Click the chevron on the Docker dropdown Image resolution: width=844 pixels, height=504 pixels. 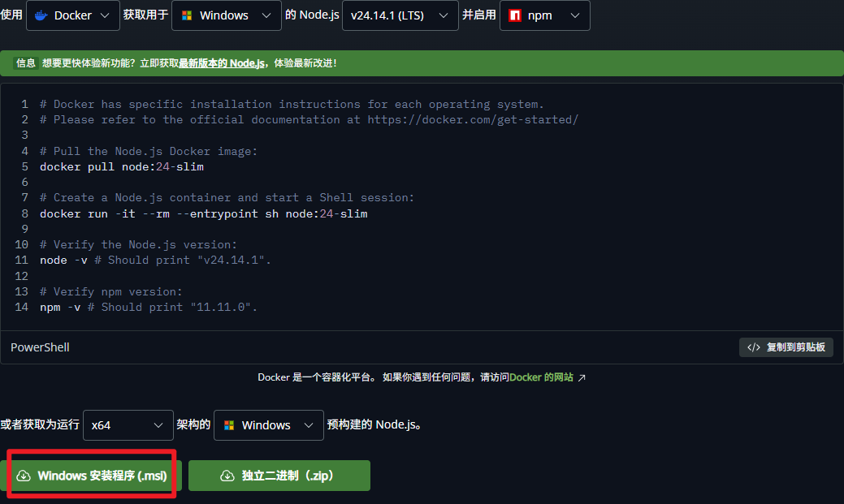point(105,15)
